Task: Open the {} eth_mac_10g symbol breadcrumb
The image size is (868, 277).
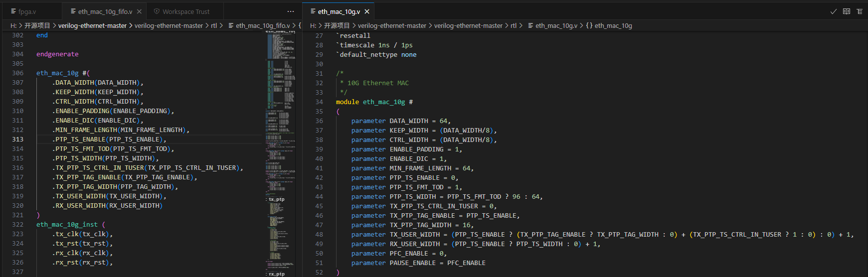Action: 609,25
